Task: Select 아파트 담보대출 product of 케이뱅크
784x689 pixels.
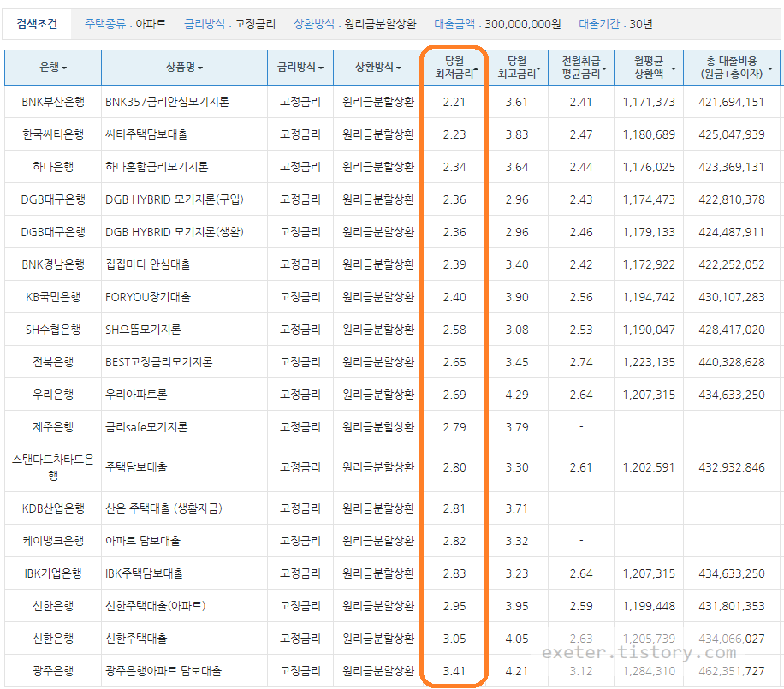Action: [142, 541]
